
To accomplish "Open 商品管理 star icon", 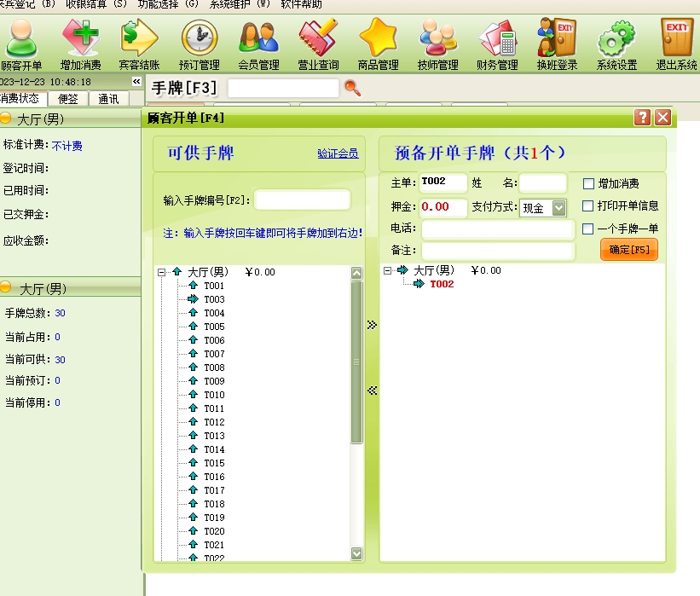I will tap(378, 43).
